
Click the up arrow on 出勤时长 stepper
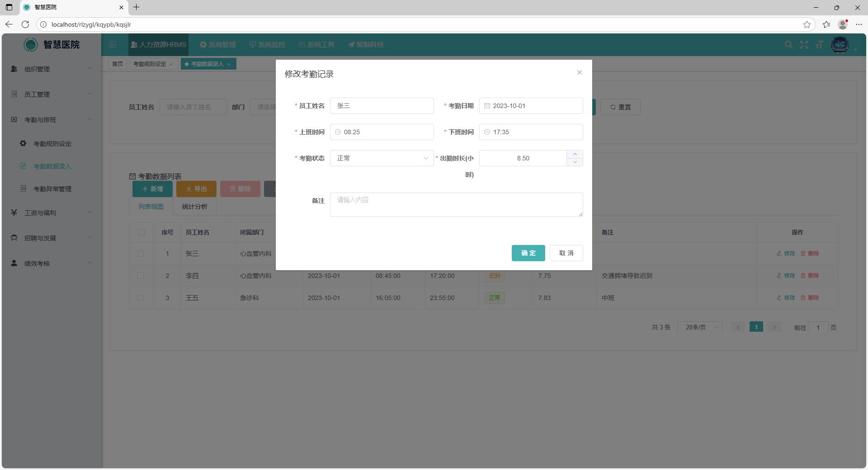(575, 155)
